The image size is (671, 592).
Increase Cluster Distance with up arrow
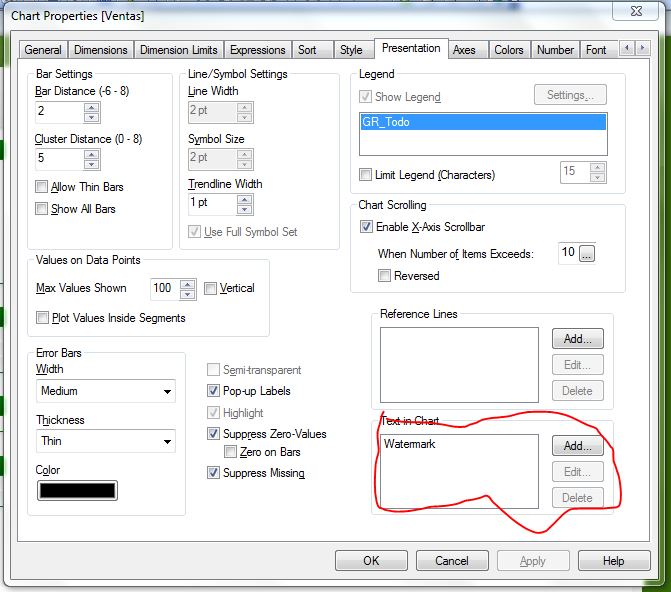(x=92, y=154)
